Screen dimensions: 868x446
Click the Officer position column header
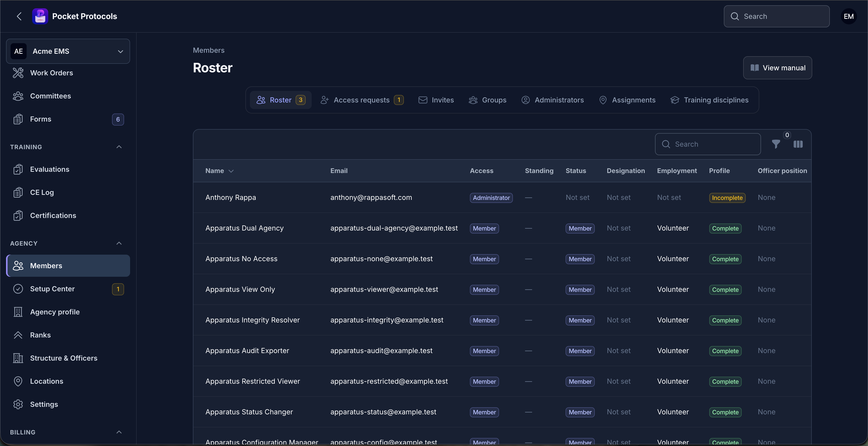coord(782,171)
